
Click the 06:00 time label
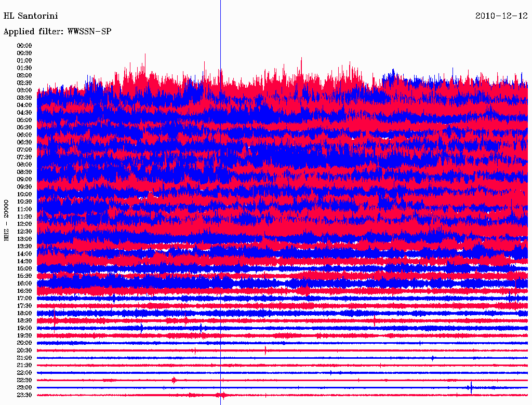pyautogui.click(x=24, y=134)
